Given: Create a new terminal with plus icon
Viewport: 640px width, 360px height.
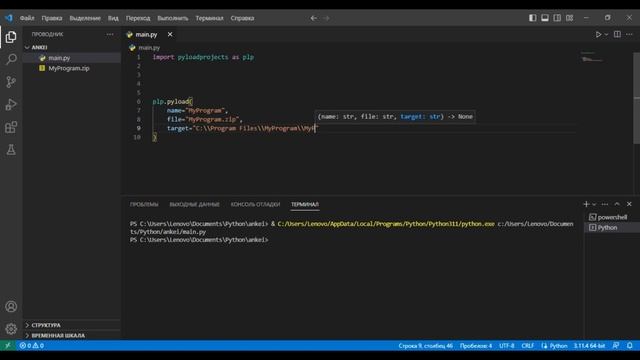Looking at the screenshot, I should coord(586,204).
